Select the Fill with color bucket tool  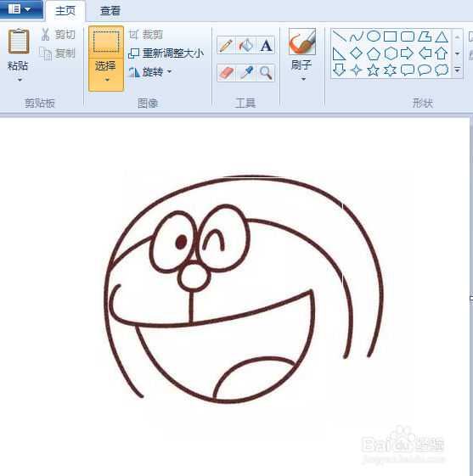246,46
